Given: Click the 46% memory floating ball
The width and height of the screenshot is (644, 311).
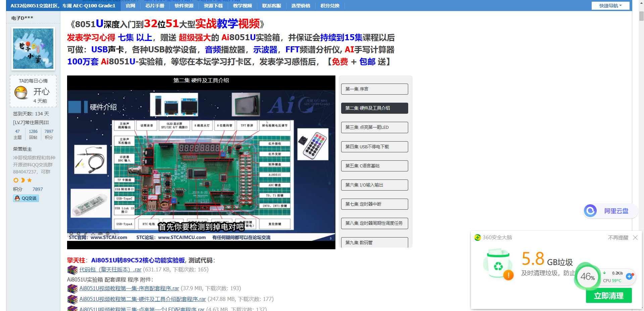Looking at the screenshot, I should 588,276.
